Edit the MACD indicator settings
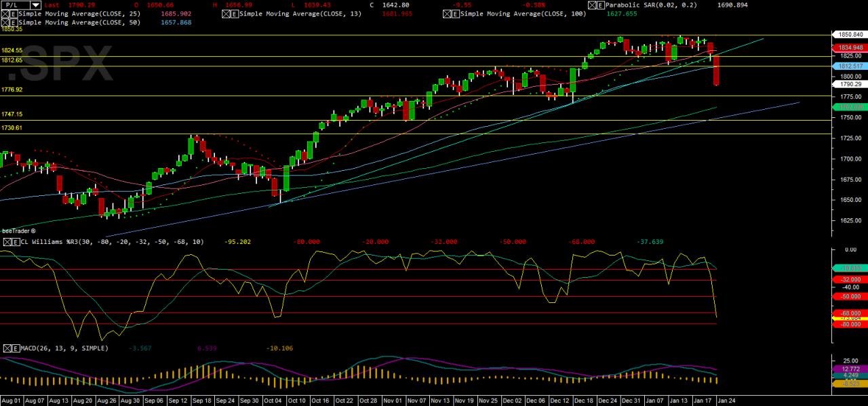The image size is (868, 406). (x=15, y=348)
